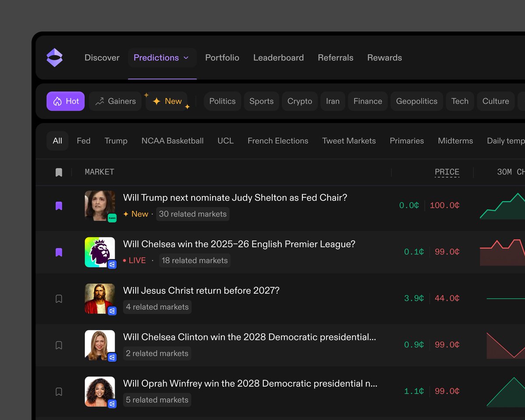The height and width of the screenshot is (420, 525).
Task: Expand 30 related markets for Judy Shelton
Action: [193, 214]
